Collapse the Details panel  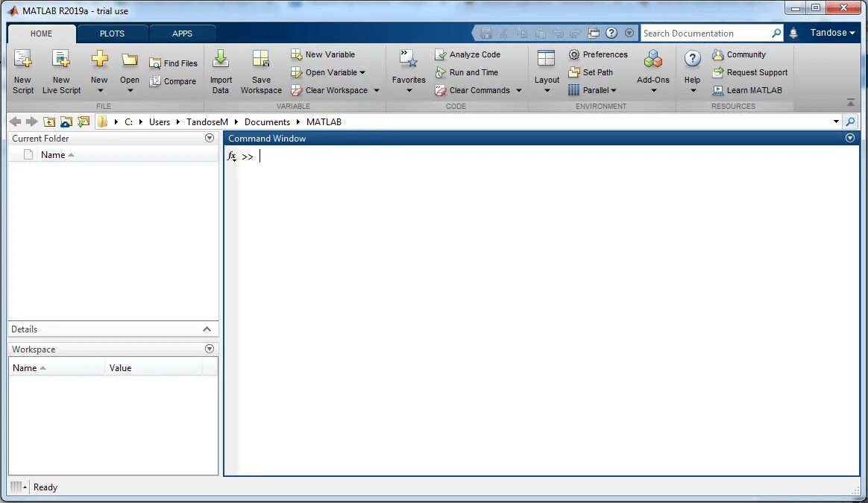(207, 329)
